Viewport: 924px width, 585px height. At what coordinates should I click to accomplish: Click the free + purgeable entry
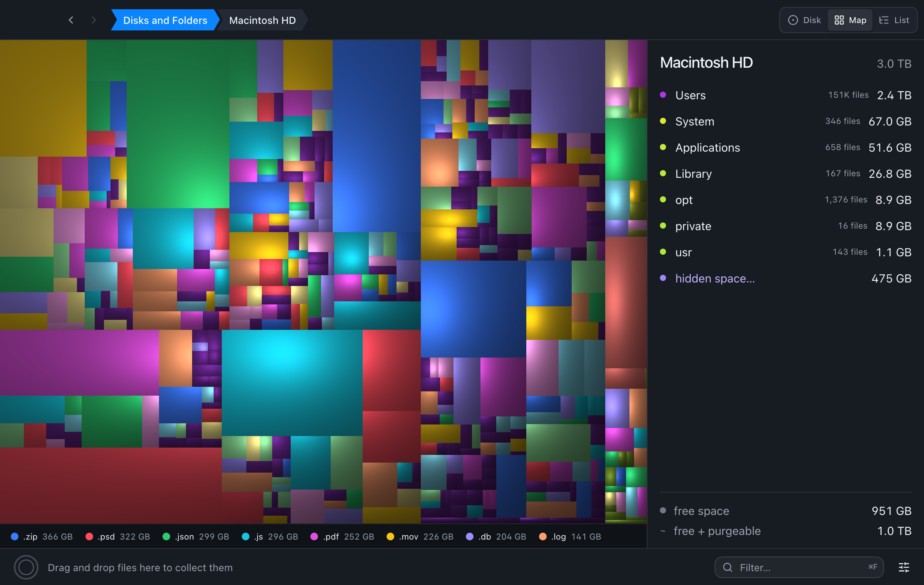pyautogui.click(x=785, y=531)
